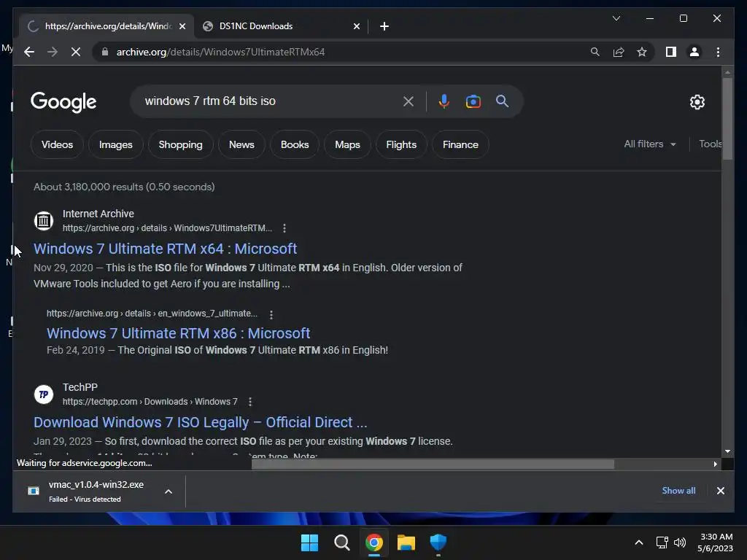The width and height of the screenshot is (747, 560).
Task: Click the Internet Archive source name
Action: 98,214
